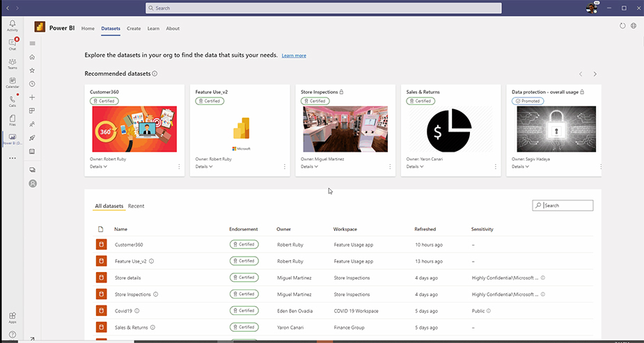Expand Details on the Customer360 card
The image size is (644, 343).
98,166
